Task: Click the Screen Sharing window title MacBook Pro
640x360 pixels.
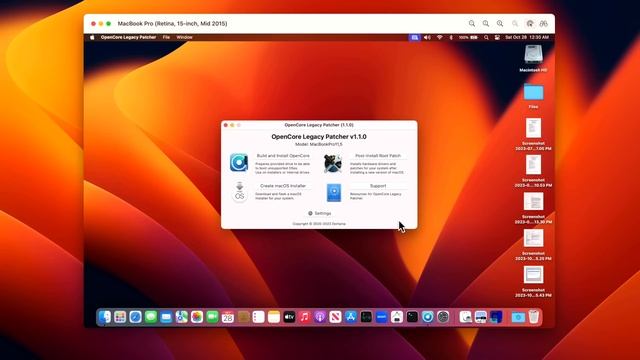Action: pos(173,24)
